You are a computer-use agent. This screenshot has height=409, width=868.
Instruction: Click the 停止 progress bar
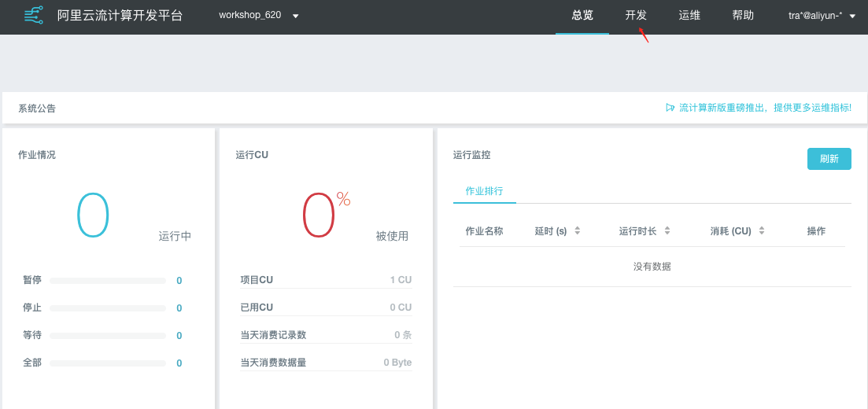tap(108, 308)
